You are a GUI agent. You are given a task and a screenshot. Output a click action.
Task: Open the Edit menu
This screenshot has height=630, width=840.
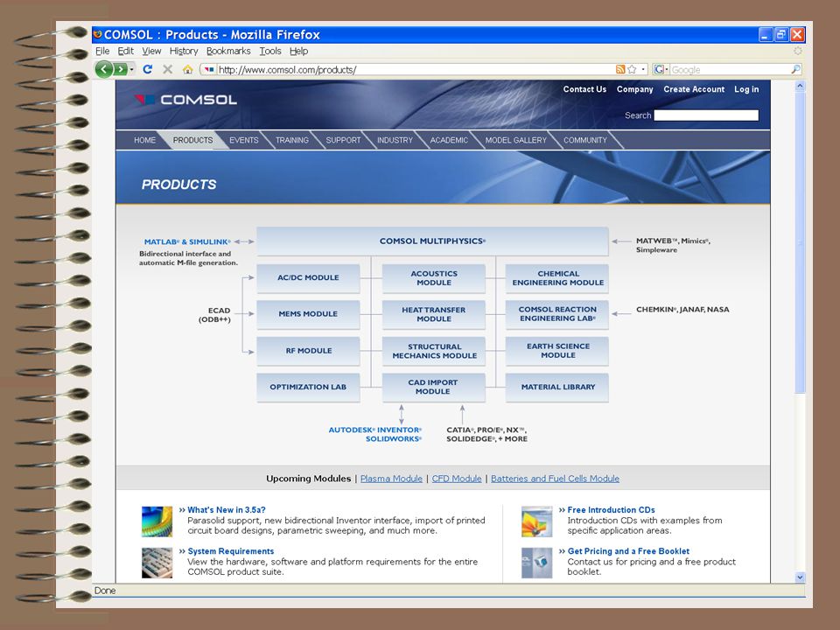pyautogui.click(x=125, y=51)
